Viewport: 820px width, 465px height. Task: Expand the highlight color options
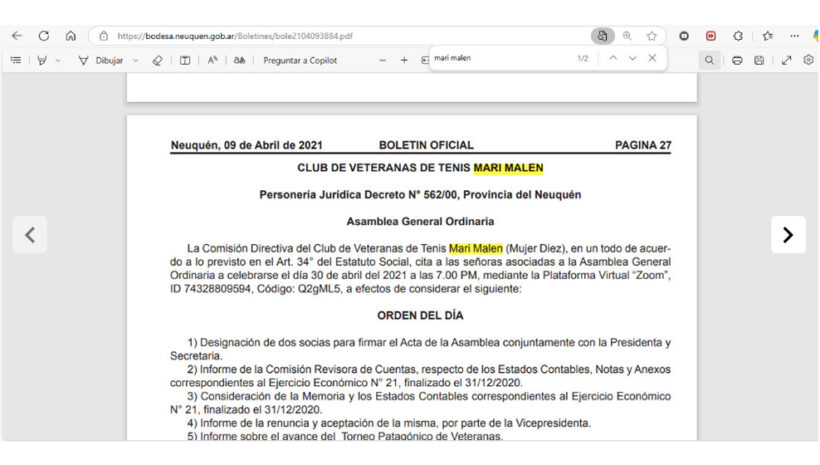click(x=58, y=60)
